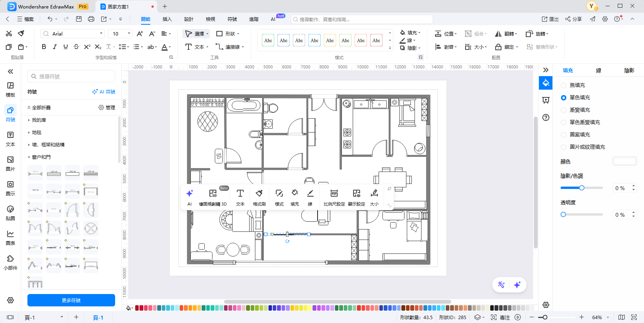Click the 更多符號 button
The width and height of the screenshot is (644, 323).
point(71,300)
